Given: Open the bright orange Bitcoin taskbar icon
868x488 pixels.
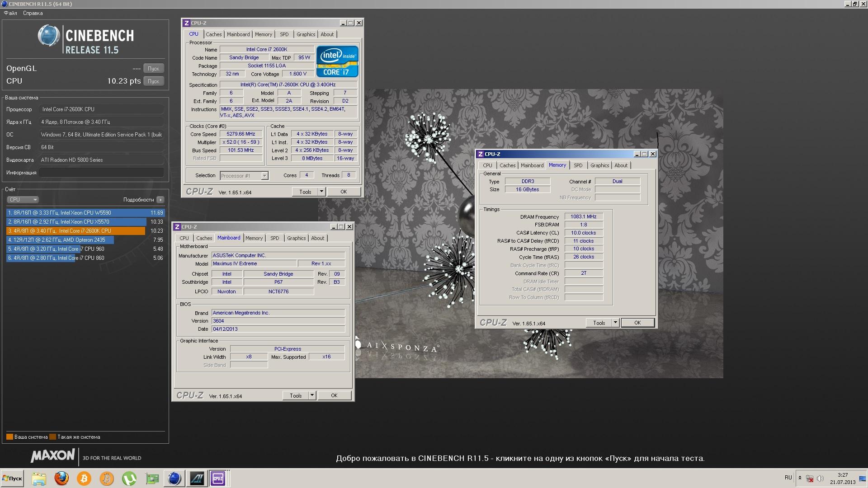Looking at the screenshot, I should click(x=84, y=478).
